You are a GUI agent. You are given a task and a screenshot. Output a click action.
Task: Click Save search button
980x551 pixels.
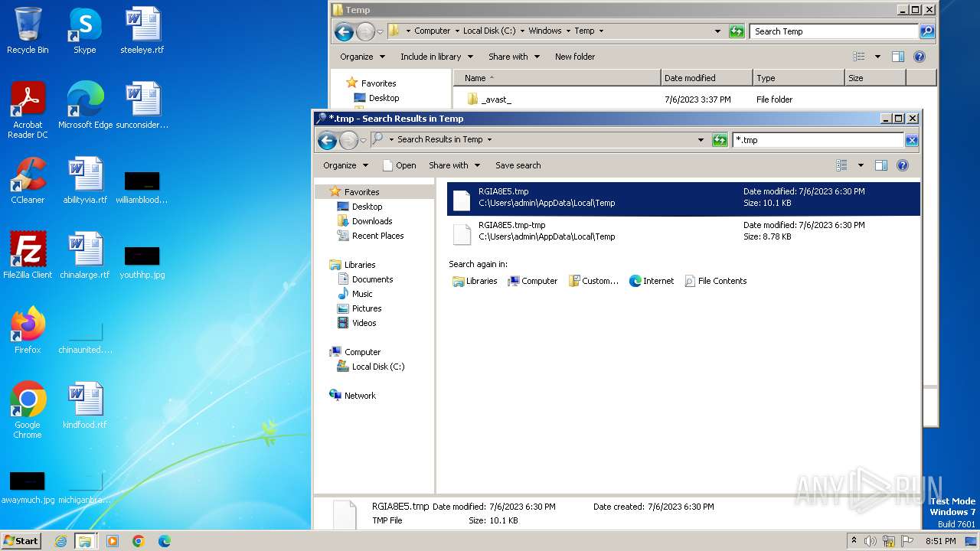click(518, 165)
